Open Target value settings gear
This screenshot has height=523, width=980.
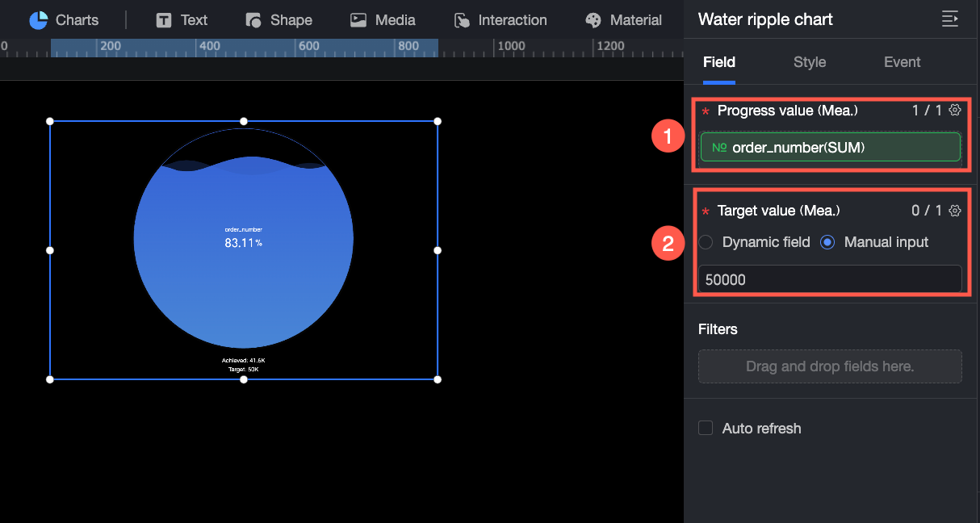pos(955,210)
